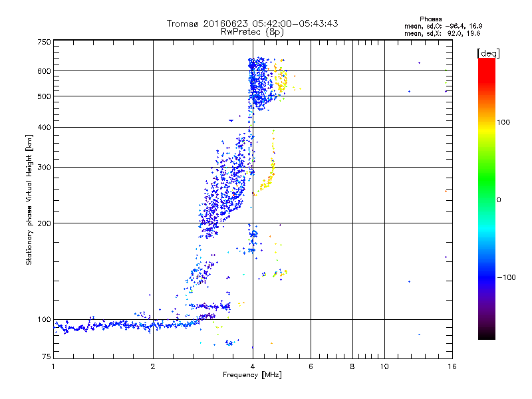
Task: Click the '4' frequency tick label
Action: tap(253, 366)
